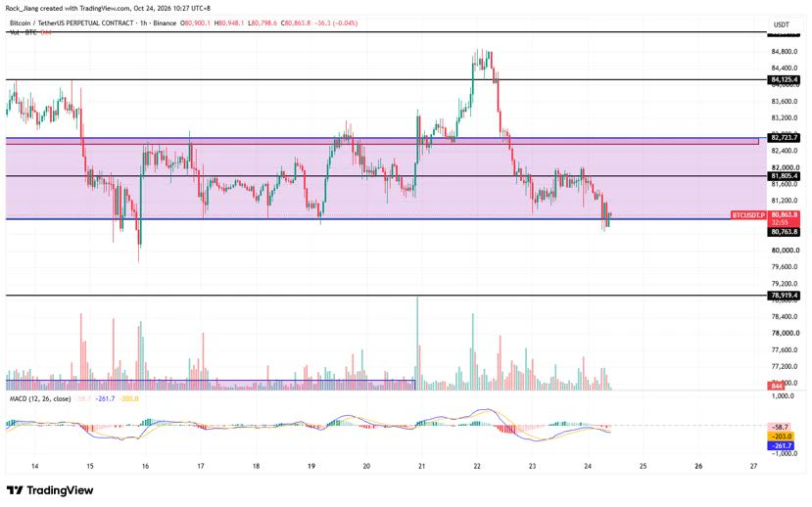Screen dimensions: 812x507
Task: Click date 22 on the time axis
Action: click(477, 466)
